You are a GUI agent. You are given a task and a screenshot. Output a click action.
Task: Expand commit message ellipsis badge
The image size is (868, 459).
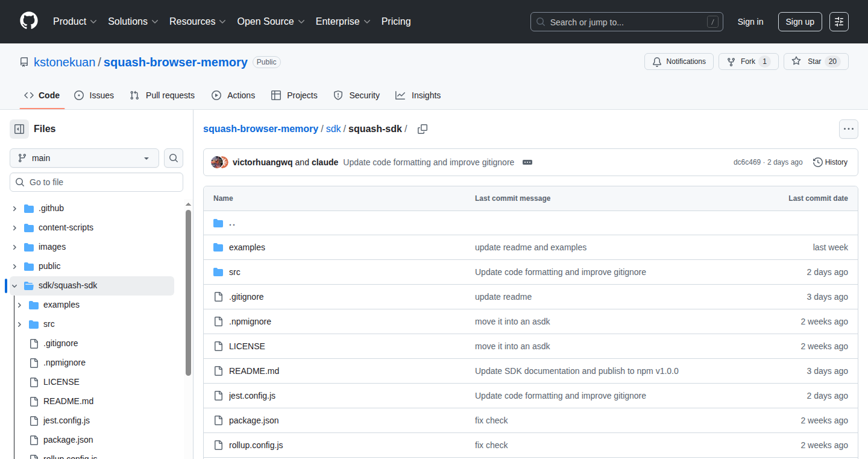point(527,162)
